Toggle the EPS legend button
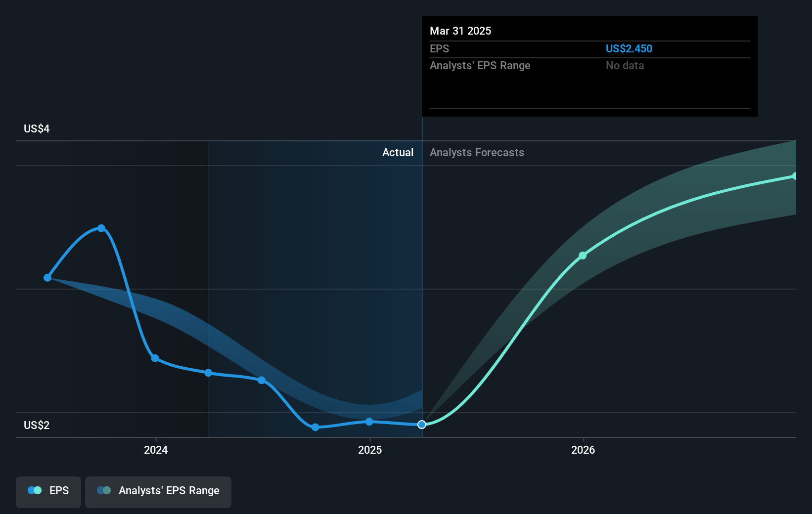Viewport: 812px width, 514px height. point(48,492)
